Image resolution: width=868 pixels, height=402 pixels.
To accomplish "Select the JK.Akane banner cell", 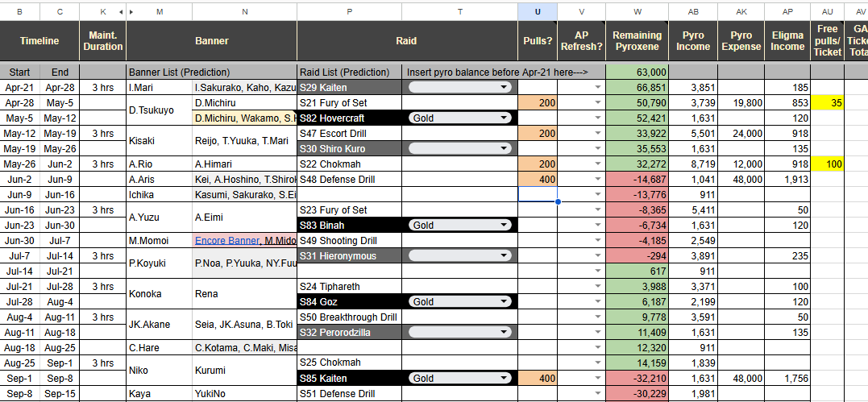I will [x=160, y=325].
